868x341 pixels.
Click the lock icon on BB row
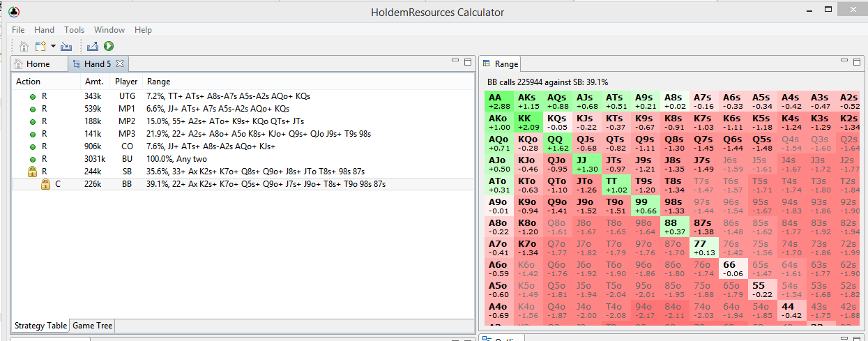[45, 184]
